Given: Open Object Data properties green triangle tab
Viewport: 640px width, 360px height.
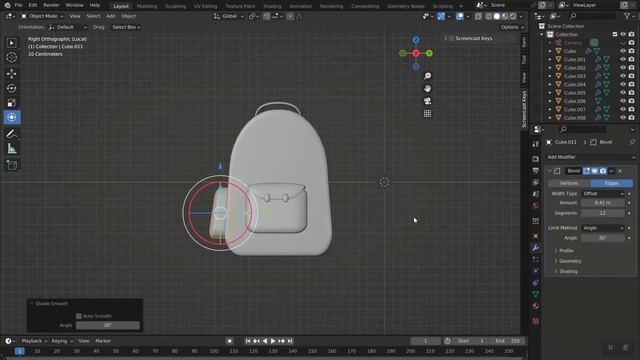Looking at the screenshot, I should [536, 294].
